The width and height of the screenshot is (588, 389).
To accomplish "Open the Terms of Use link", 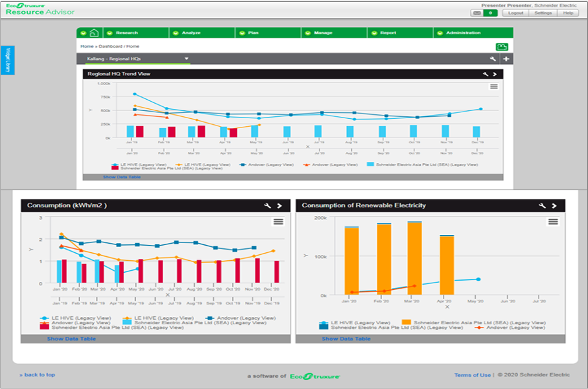I will pos(473,375).
